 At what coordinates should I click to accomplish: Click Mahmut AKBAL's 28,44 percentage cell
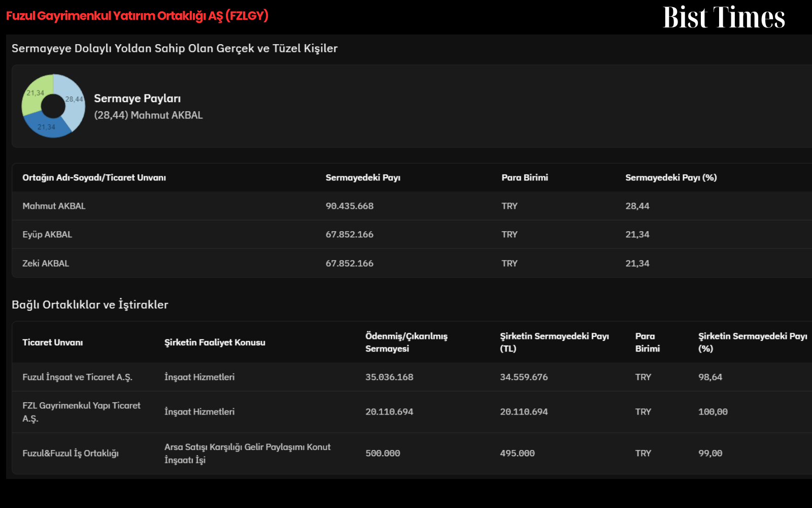[637, 206]
